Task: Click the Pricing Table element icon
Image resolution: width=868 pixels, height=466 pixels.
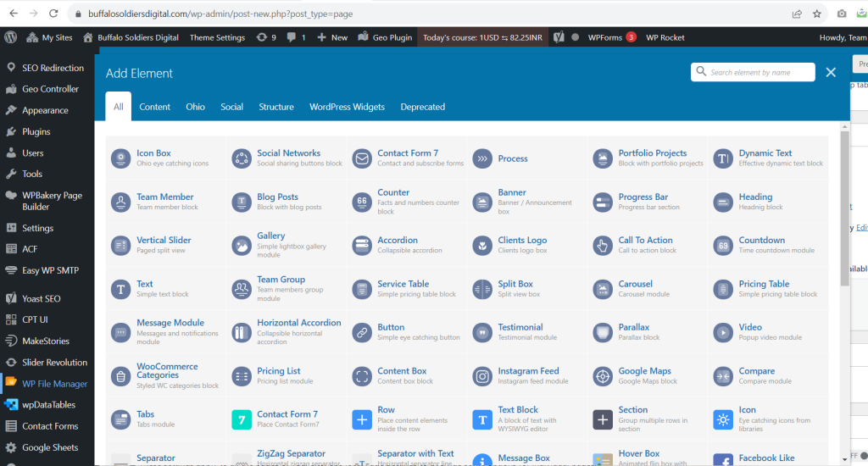Action: point(723,289)
